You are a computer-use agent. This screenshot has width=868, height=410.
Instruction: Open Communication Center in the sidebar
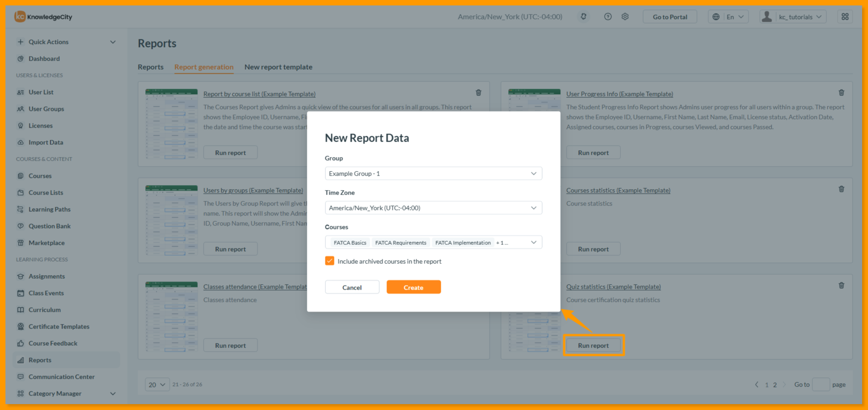tap(62, 377)
